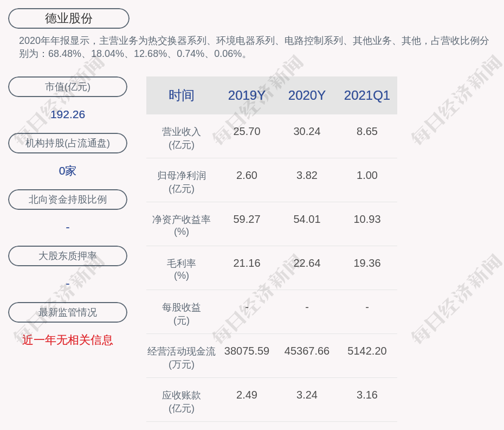Click gross margin value 22.64
Image resolution: width=504 pixels, height=430 pixels.
point(307,264)
